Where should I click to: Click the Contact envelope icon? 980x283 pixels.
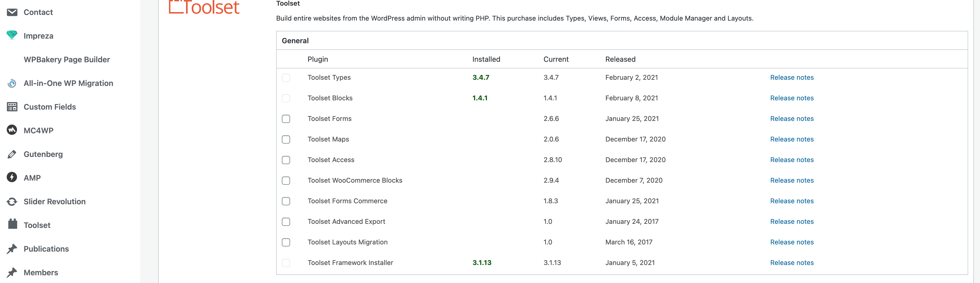[12, 12]
